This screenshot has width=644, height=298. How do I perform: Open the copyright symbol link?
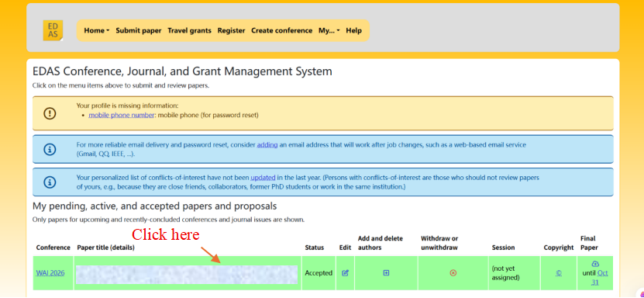pyautogui.click(x=559, y=273)
